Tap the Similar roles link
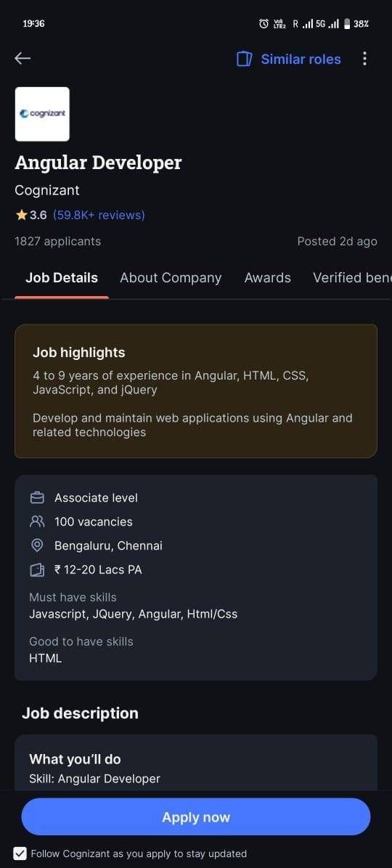Screen dimensions: 392x868 point(301,60)
